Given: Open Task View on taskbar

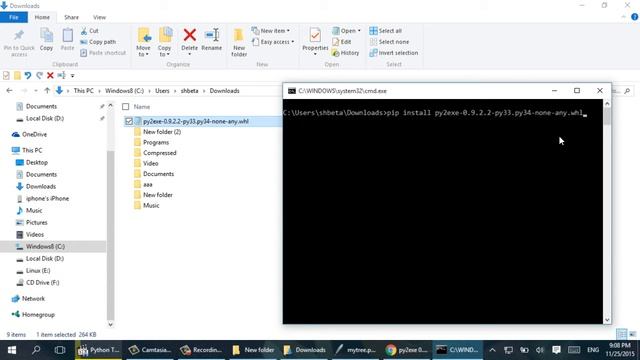Looking at the screenshot, I should click(x=60, y=350).
